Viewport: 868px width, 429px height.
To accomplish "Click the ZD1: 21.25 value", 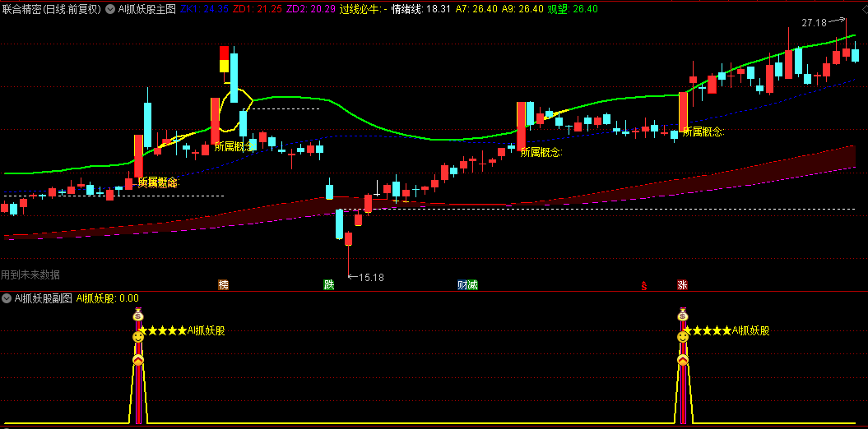I will [257, 9].
